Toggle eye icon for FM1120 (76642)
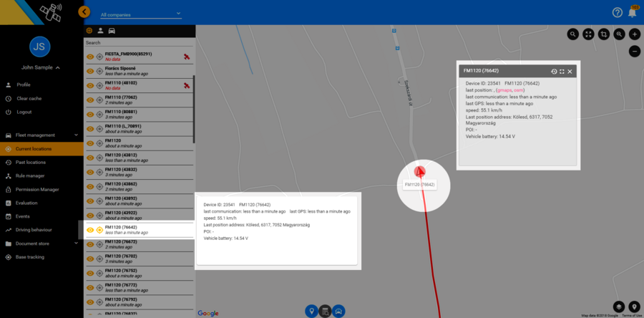Screen dimensions: 644x318 [x=90, y=230]
